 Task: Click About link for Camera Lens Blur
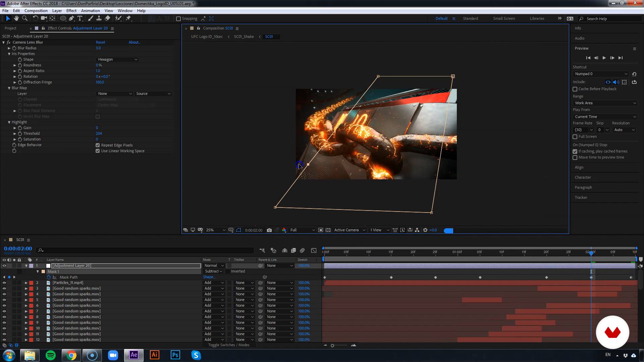[x=134, y=43]
